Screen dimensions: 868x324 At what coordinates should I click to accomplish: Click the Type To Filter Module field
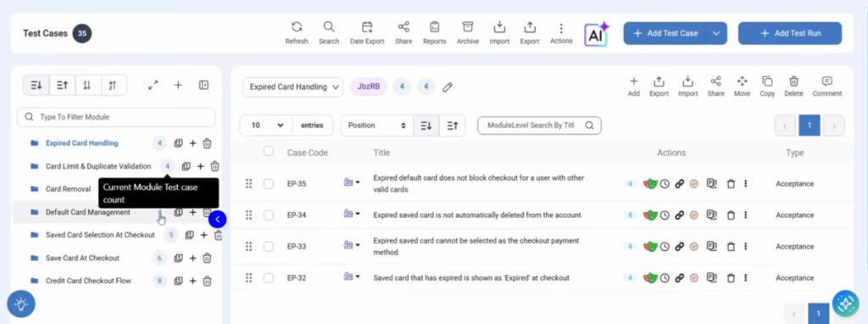tap(116, 117)
